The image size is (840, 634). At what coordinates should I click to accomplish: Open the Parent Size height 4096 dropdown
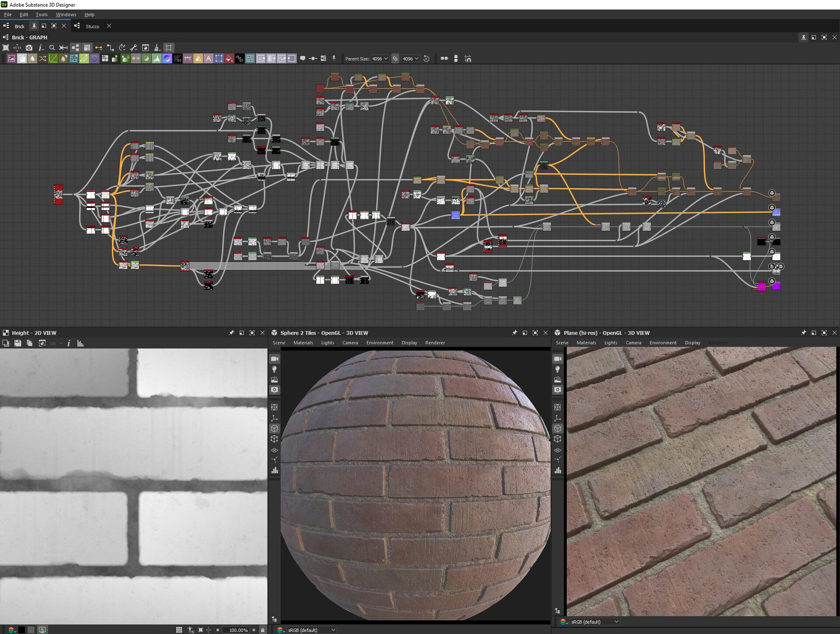(411, 59)
